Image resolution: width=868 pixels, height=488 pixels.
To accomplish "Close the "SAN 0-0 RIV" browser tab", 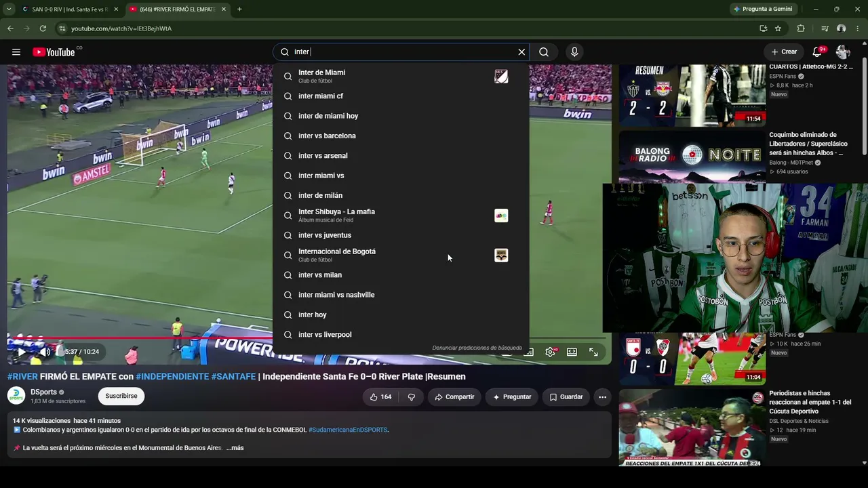I will (116, 9).
